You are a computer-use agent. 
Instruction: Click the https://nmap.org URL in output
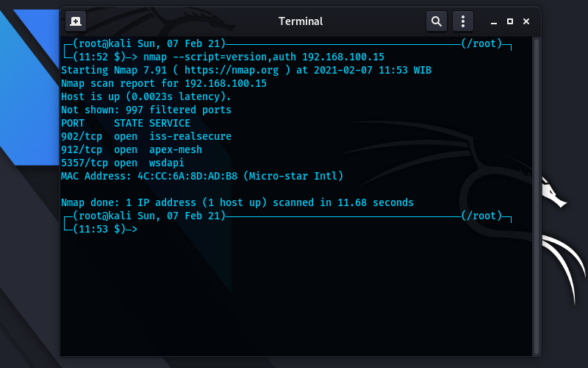[x=232, y=70]
